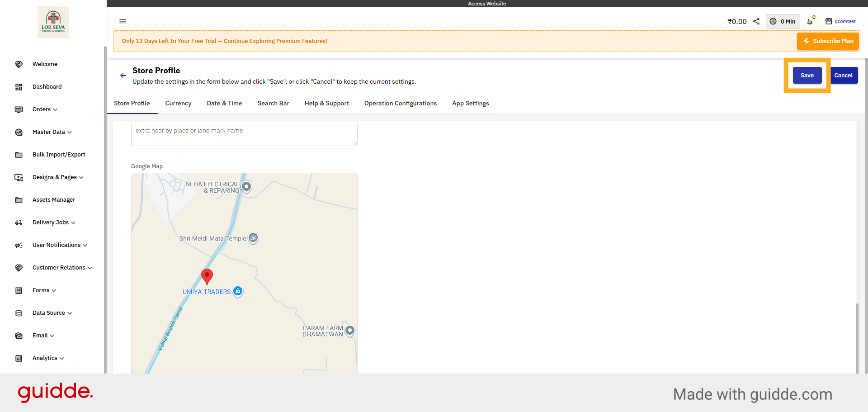Click the Umiya Traders shop marker

[238, 291]
